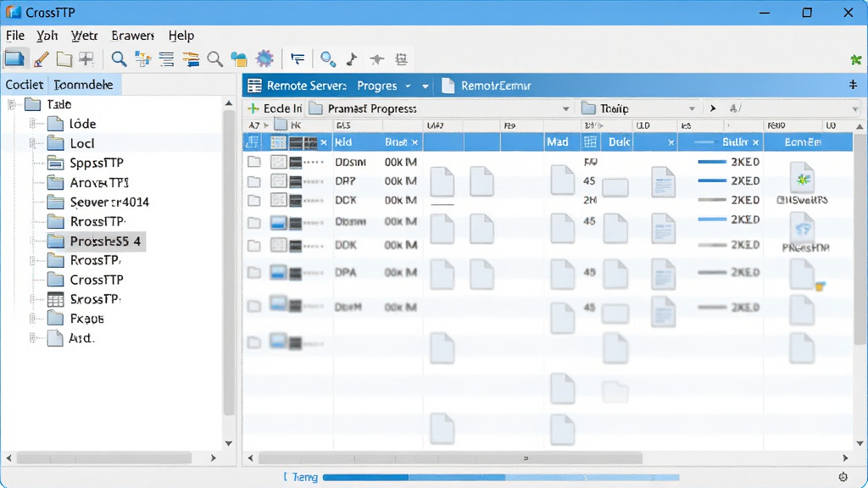Tick the checkbox in the DR? row
The height and width of the screenshot is (488, 868).
(x=254, y=181)
